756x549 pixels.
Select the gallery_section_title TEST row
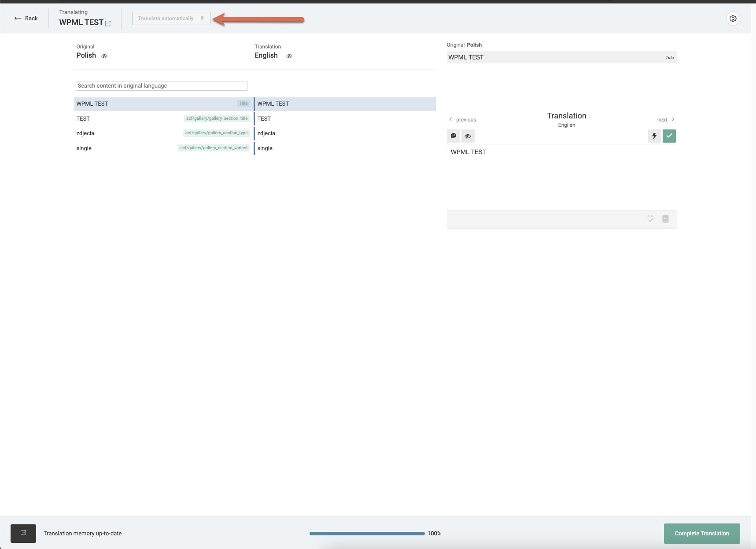point(163,118)
